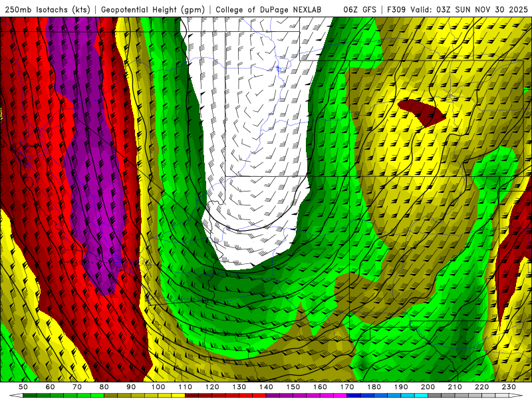Viewport: 532px width, 399px height.
Task: Click the left arrow end of the colorbar
Action: coord(16,396)
